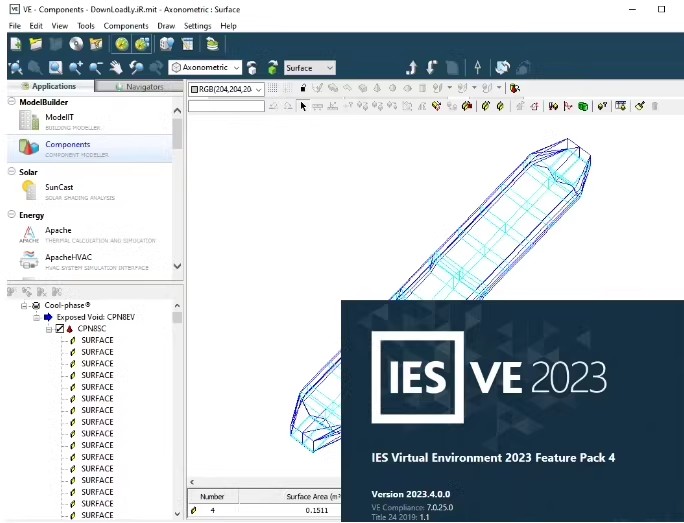Select the Cool-phase tree item
Screen dimensions: 684x523
[67, 305]
